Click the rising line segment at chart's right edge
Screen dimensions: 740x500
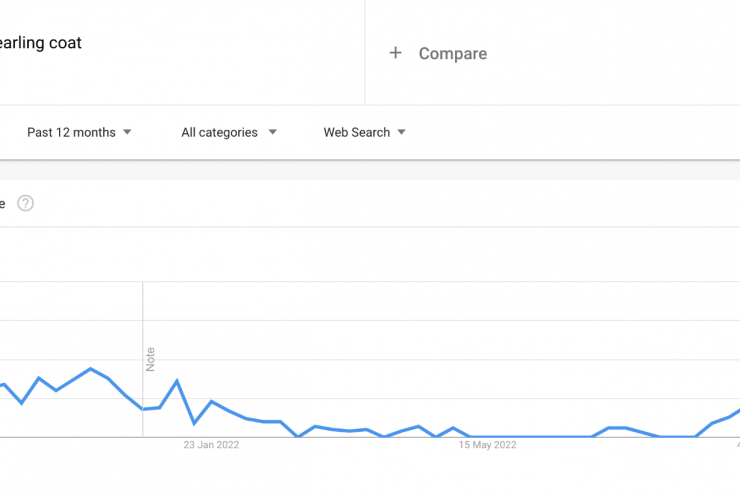[x=725, y=417]
